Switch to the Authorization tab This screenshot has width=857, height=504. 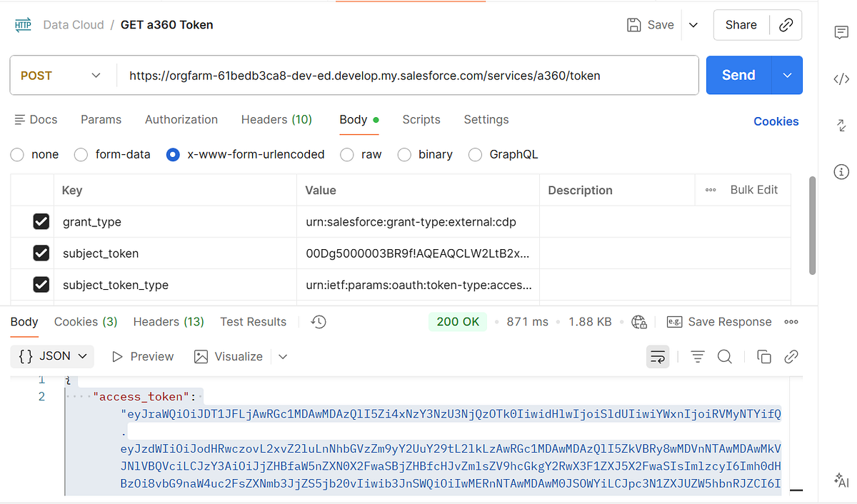click(181, 119)
